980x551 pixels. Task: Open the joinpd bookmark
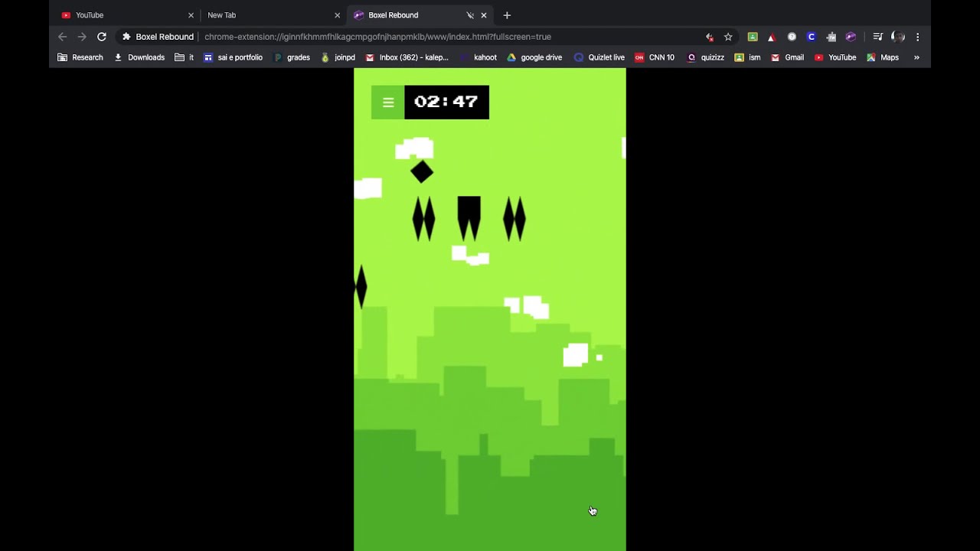(x=338, y=57)
